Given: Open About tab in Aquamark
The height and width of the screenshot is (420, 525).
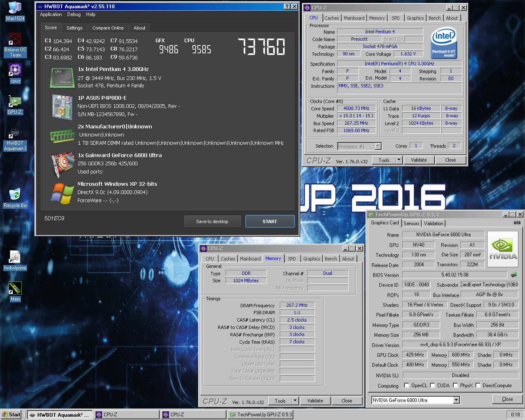Looking at the screenshot, I should tap(139, 28).
